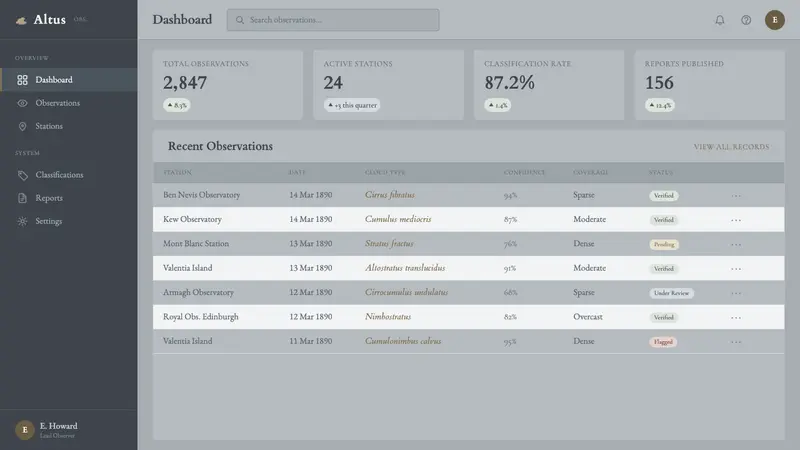The image size is (800, 450).
Task: Click the Cirrus fibratus cloud type
Action: point(390,195)
